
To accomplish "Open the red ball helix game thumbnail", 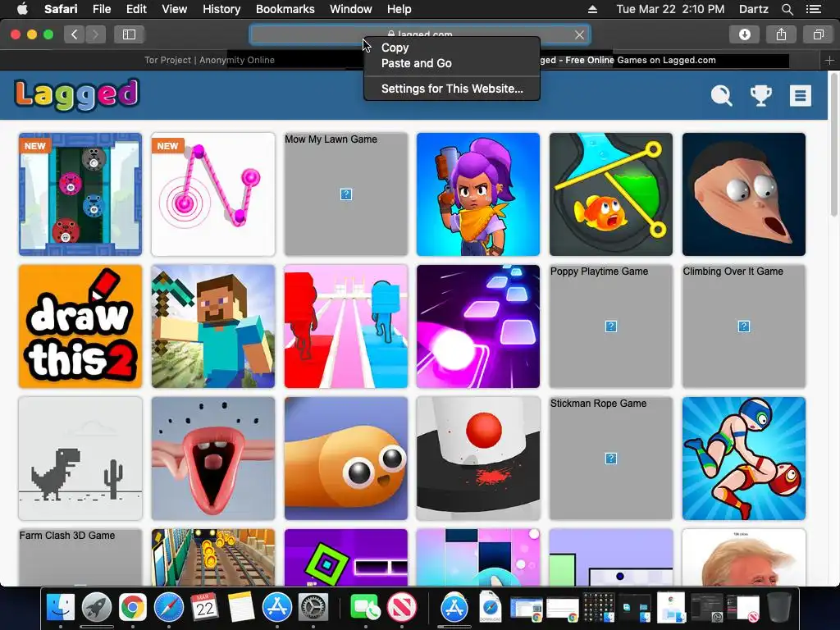I will (478, 459).
